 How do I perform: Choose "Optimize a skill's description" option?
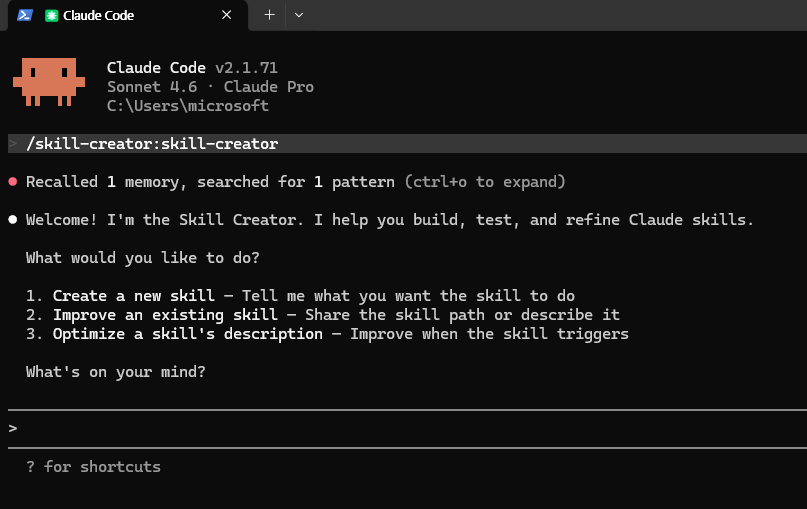187,334
